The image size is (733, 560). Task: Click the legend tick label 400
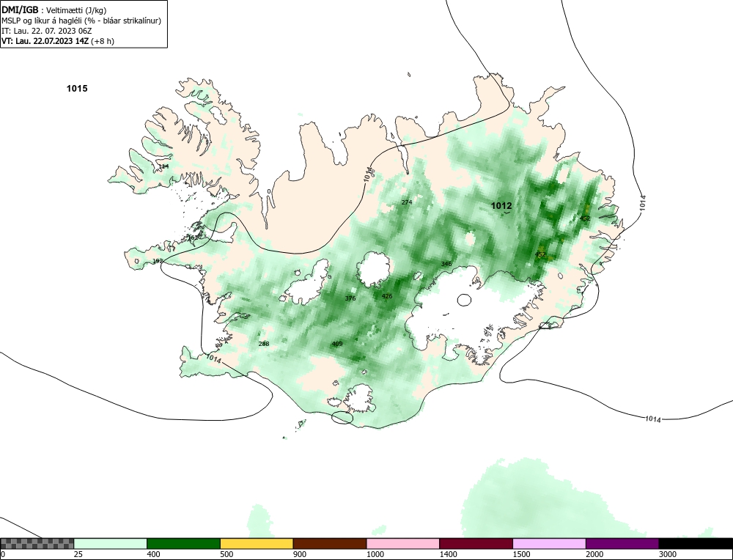point(153,554)
